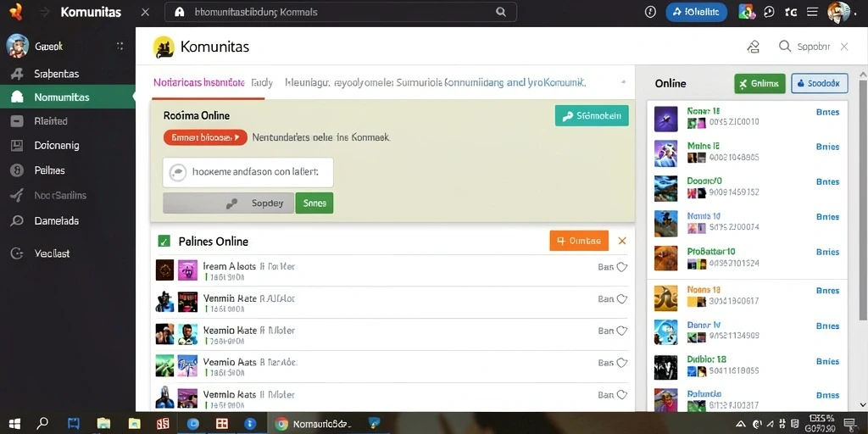
Task: Click the right panel vertical scrollbar
Action: (862, 199)
